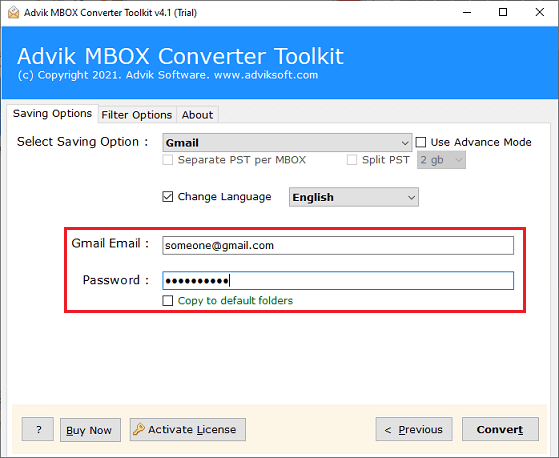Toggle the Split PST checkbox

coord(352,160)
